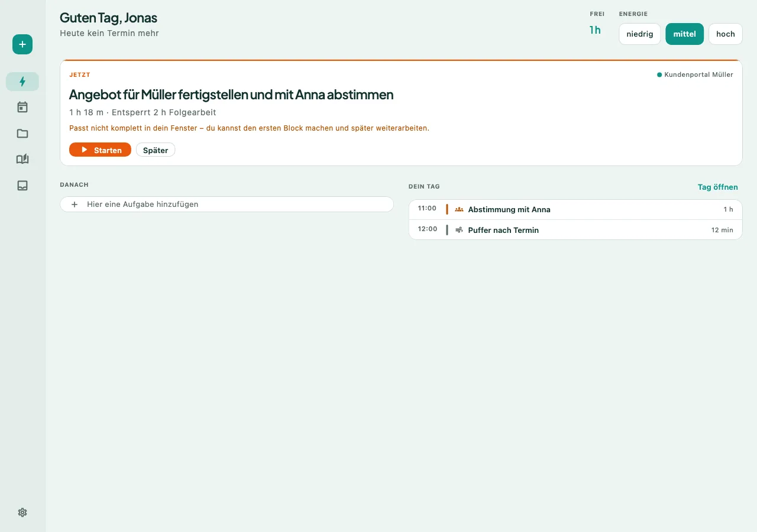The image size is (757, 532).
Task: Open the lightning bolt focus view
Action: click(x=22, y=82)
